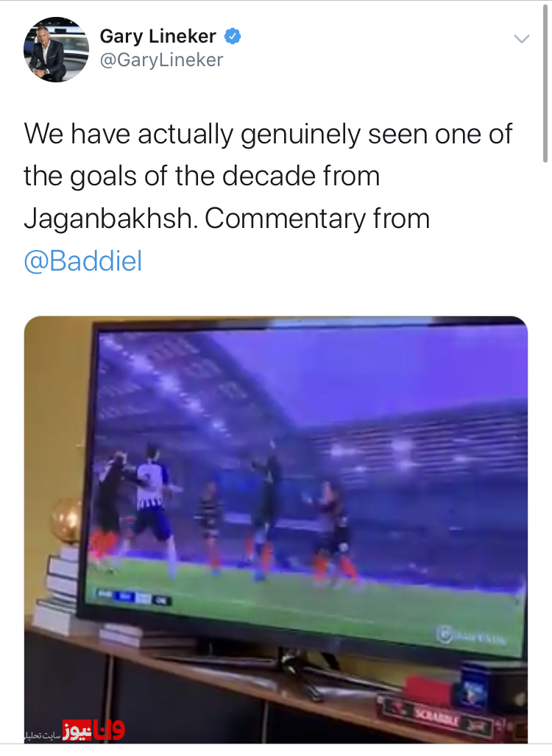Open Gary Lineker's profile avatar photo
The image size is (552, 756).
click(x=57, y=50)
